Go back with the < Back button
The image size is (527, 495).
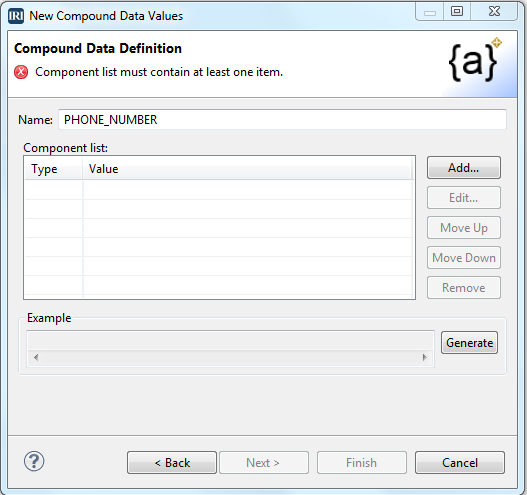click(x=172, y=463)
